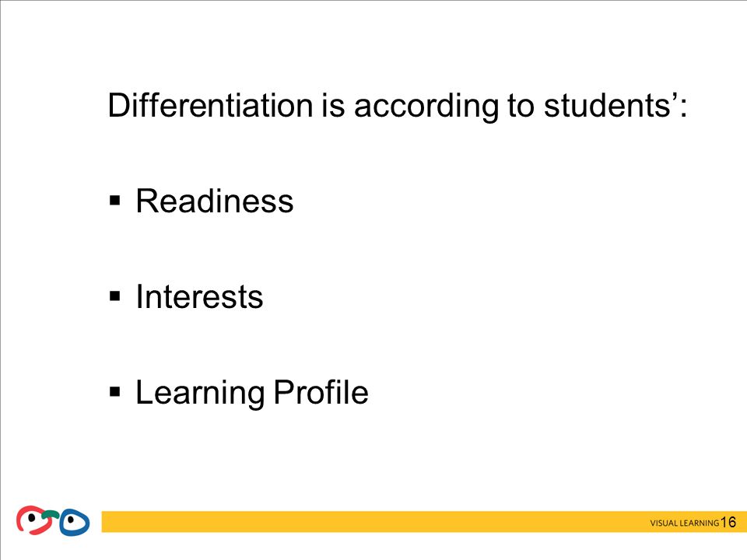Screen dimensions: 747x560
Task: Click the word Learning in third bullet
Action: click(200, 394)
